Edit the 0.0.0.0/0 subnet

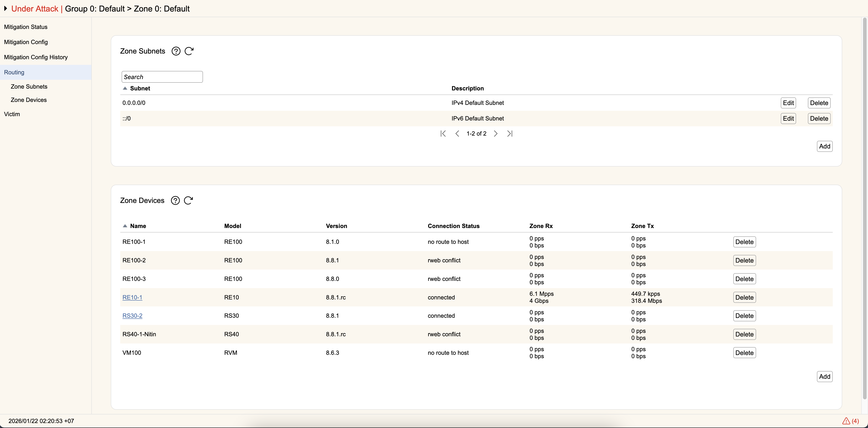pos(788,103)
